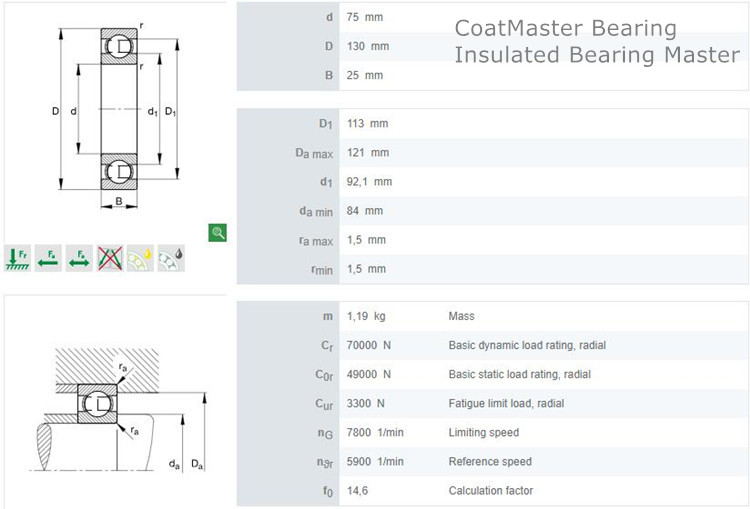Select the reference speed value 5900 1/min
Image resolution: width=750 pixels, height=509 pixels.
(375, 462)
